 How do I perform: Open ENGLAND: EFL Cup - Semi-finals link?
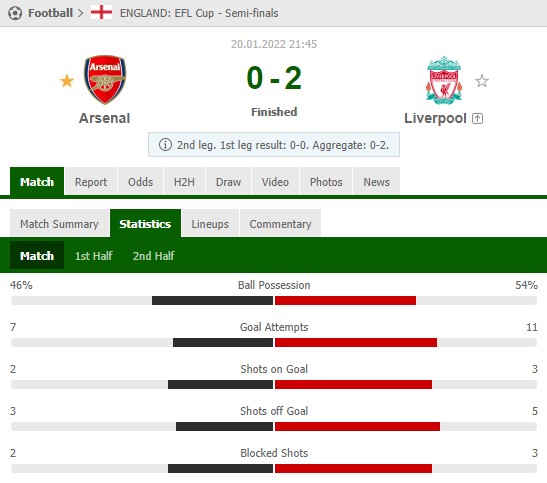(x=199, y=13)
